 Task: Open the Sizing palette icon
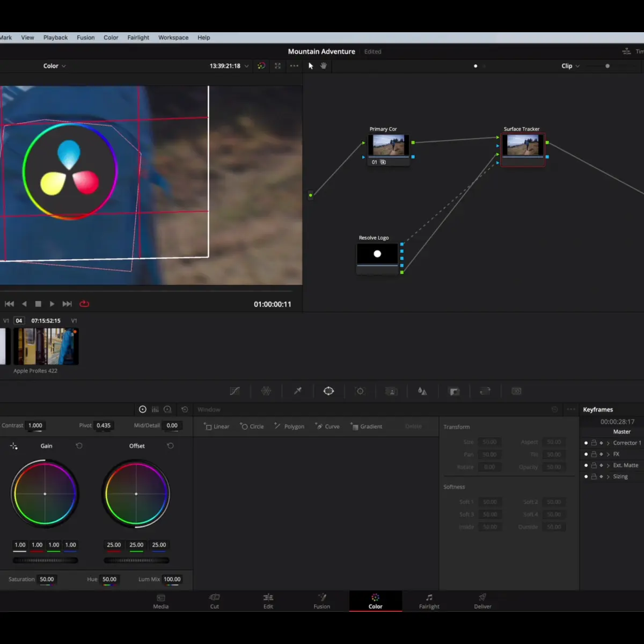click(485, 391)
